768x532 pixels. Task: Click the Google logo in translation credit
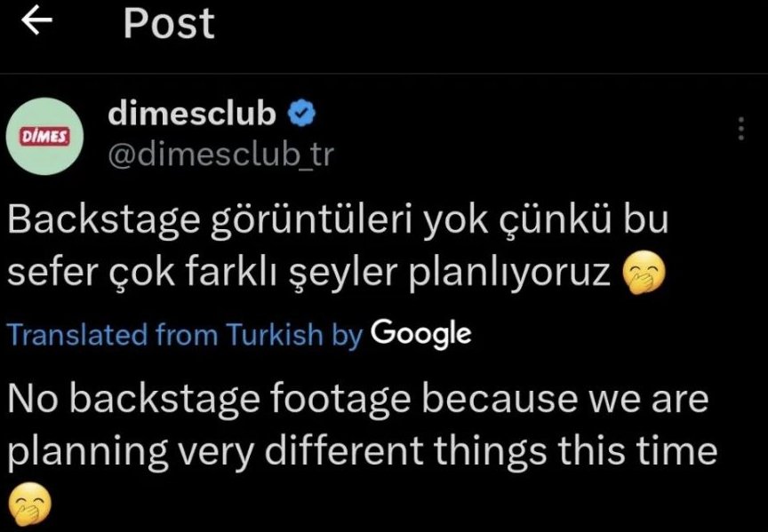pos(421,334)
